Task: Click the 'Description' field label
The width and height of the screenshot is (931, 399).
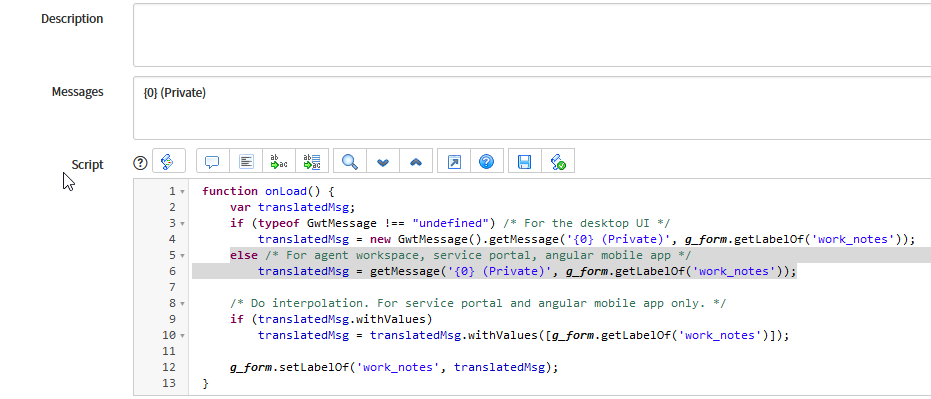Action: [x=72, y=18]
